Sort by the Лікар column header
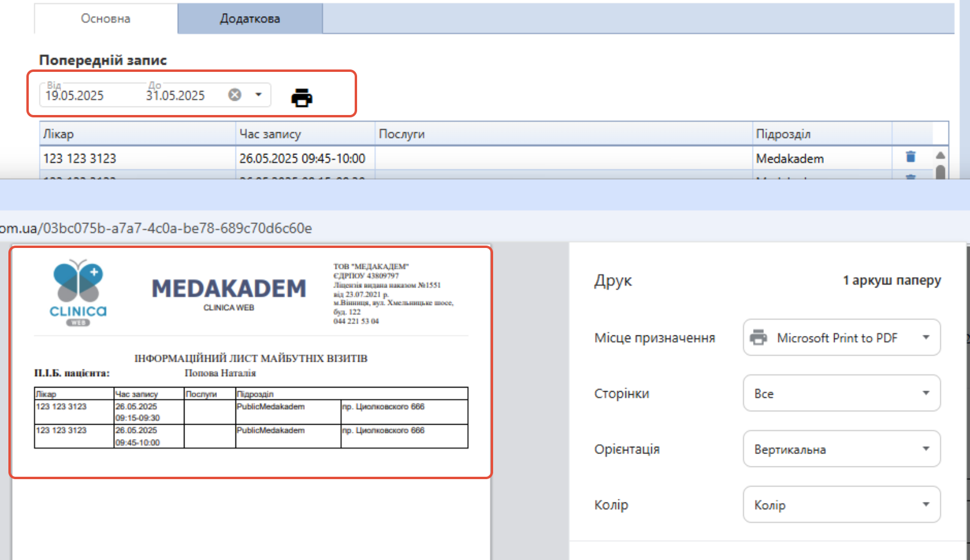Screen dimensions: 970x560 138,134
